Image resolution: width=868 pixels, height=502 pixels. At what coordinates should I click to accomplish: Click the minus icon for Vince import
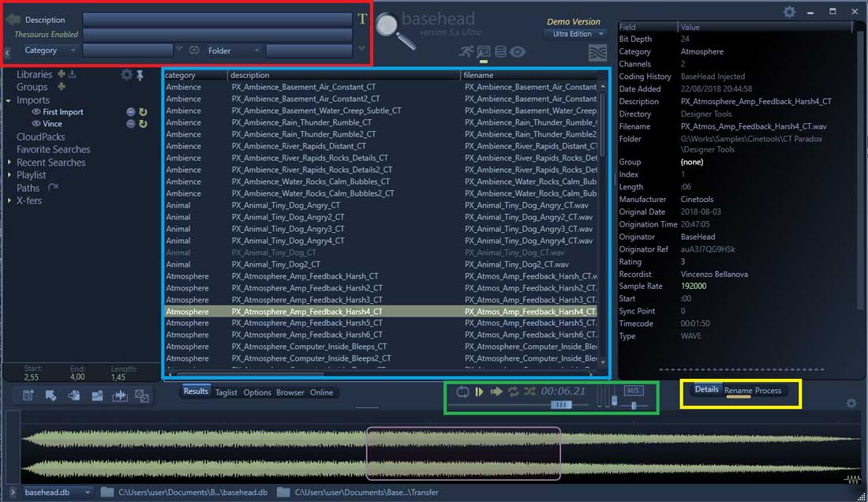coord(131,124)
